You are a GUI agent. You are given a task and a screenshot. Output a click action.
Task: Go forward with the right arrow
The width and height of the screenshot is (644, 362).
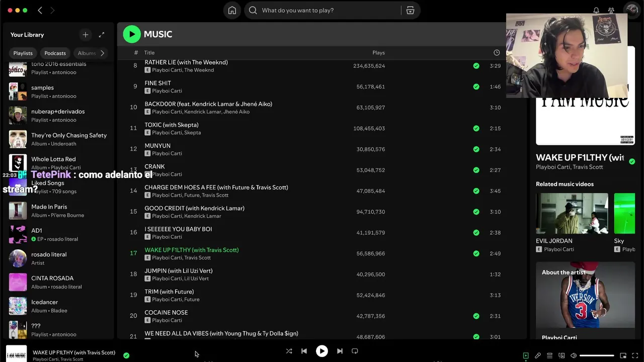(x=52, y=10)
